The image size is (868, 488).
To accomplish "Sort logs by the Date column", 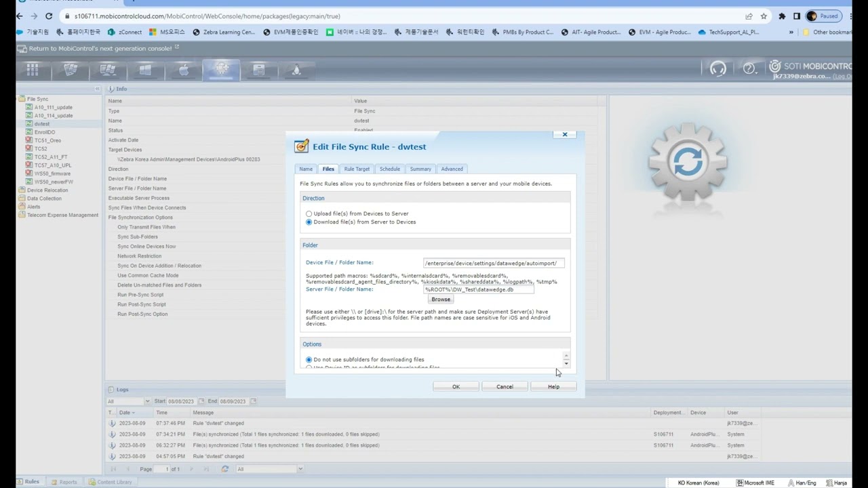I will click(125, 413).
